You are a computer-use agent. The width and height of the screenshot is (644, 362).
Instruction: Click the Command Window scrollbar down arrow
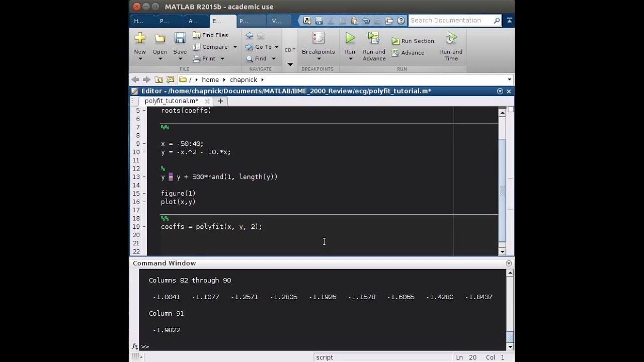point(510,346)
